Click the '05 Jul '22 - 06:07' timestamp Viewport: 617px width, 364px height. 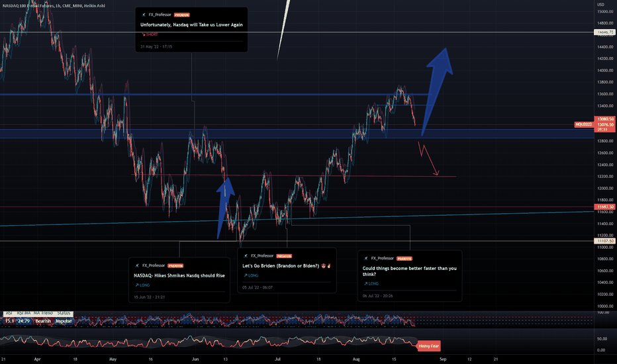coord(258,288)
